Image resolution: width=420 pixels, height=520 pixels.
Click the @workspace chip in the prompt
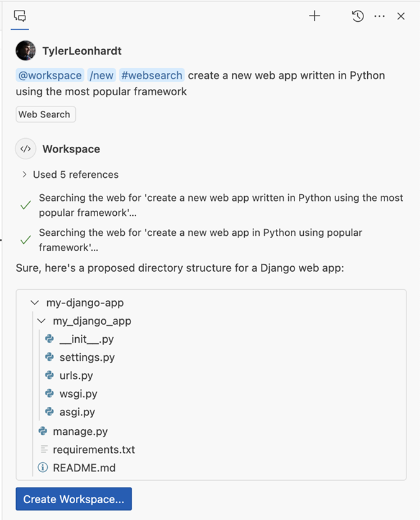tap(49, 75)
